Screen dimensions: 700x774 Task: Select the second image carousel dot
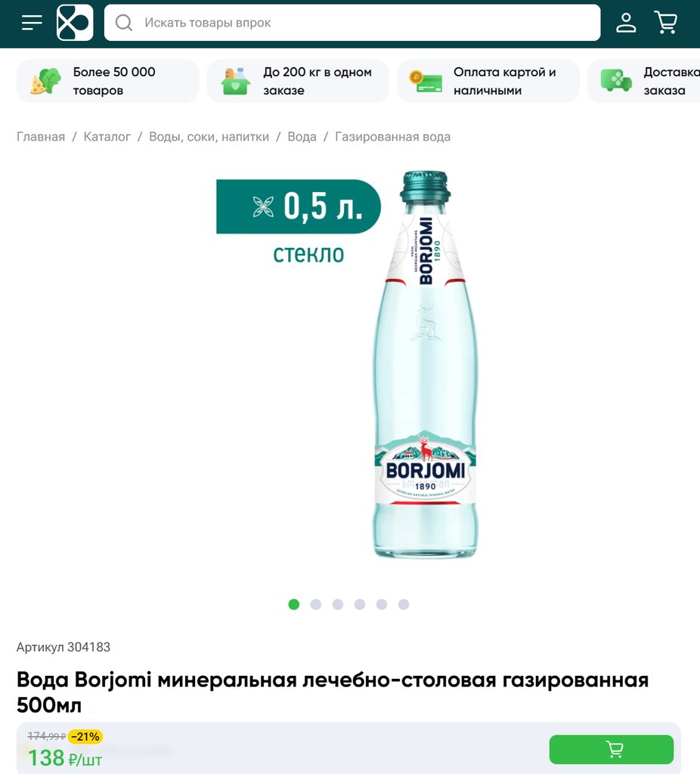click(316, 604)
